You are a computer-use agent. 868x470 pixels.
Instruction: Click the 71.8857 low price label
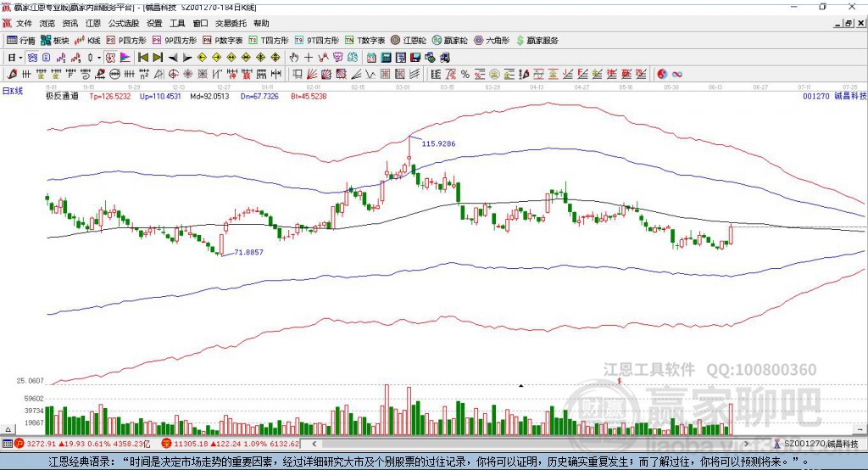[x=248, y=252]
